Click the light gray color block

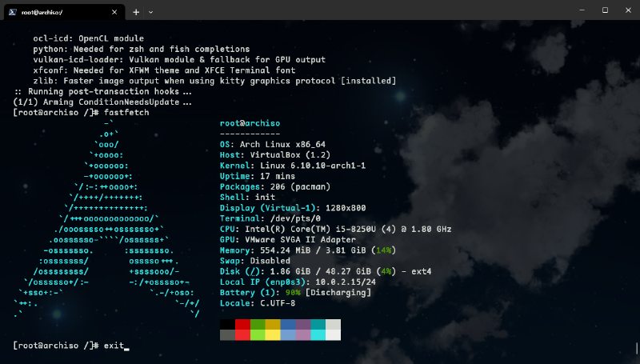pyautogui.click(x=333, y=325)
